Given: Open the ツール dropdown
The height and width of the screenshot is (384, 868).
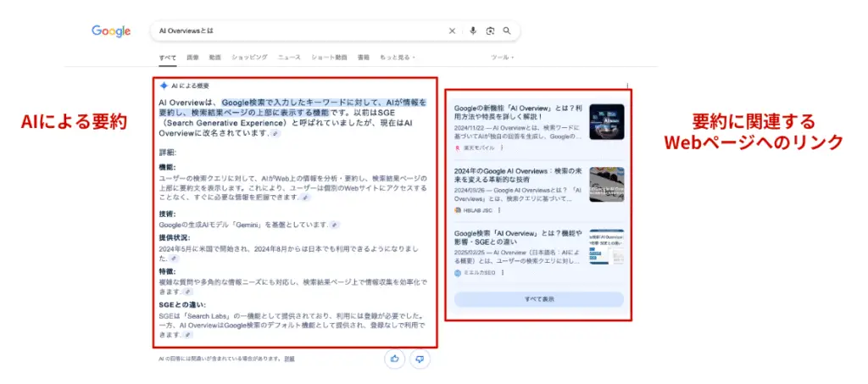Looking at the screenshot, I should tap(503, 57).
